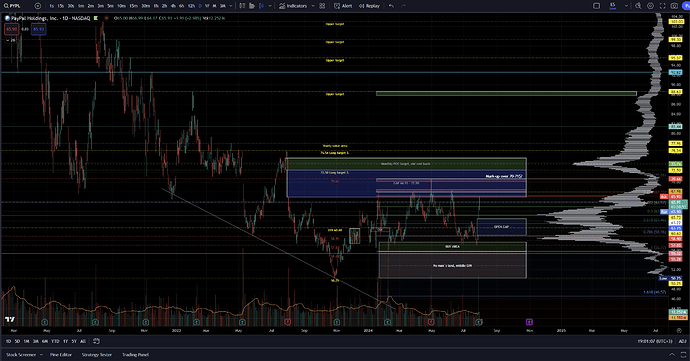Open indicator templates grid icon

[322, 6]
